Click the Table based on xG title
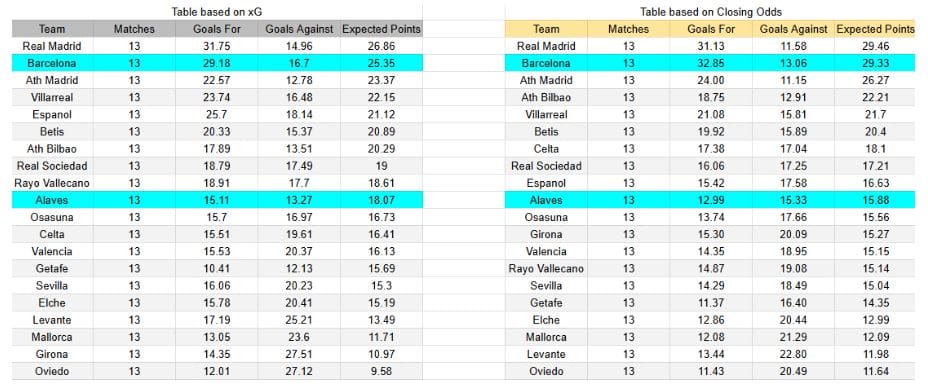928x388 pixels. click(217, 12)
